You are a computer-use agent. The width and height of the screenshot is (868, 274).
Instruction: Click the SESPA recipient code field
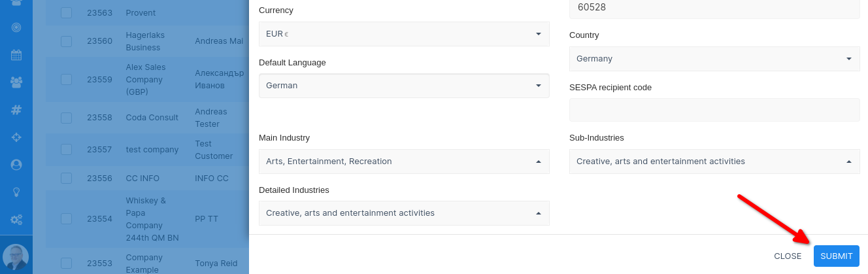714,110
